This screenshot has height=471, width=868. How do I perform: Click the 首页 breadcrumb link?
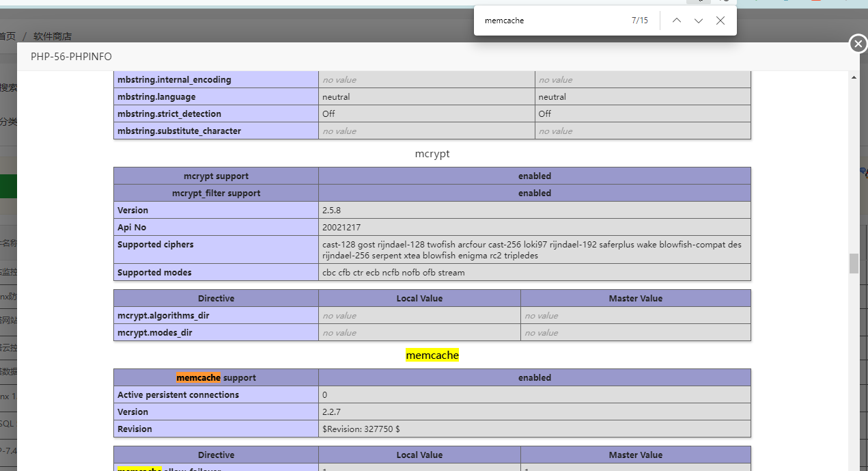[x=7, y=36]
